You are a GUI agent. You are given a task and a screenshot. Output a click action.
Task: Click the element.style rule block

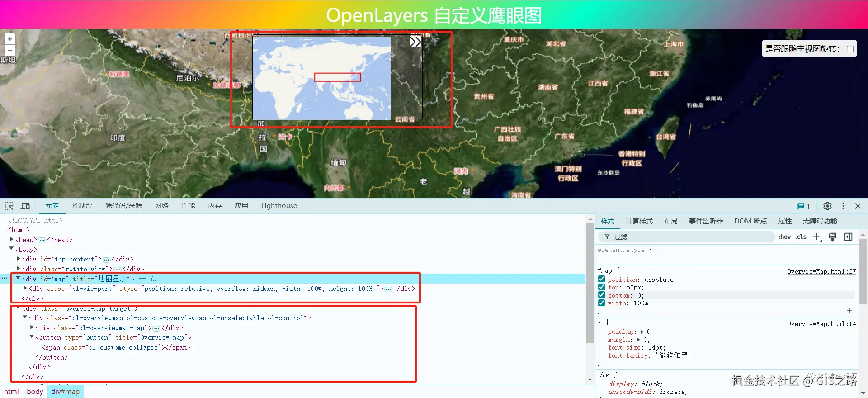tap(726, 254)
